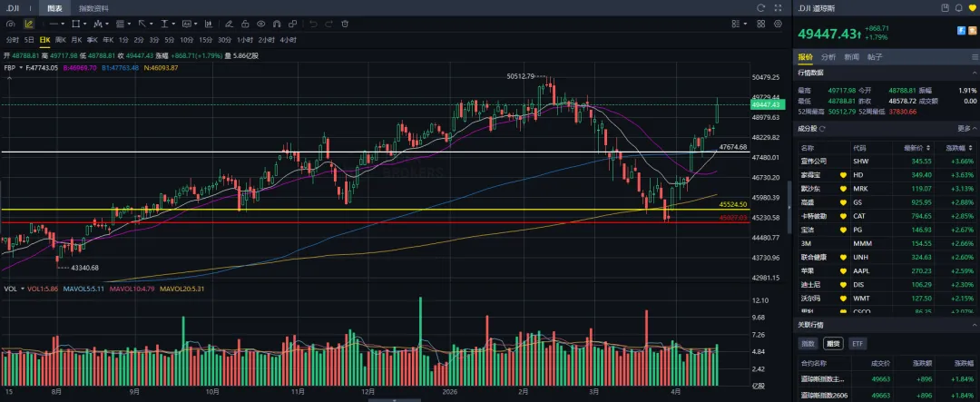Viewport: 980px width, 402px height.
Task: Collapse the 行情数据 section
Action: [x=973, y=73]
